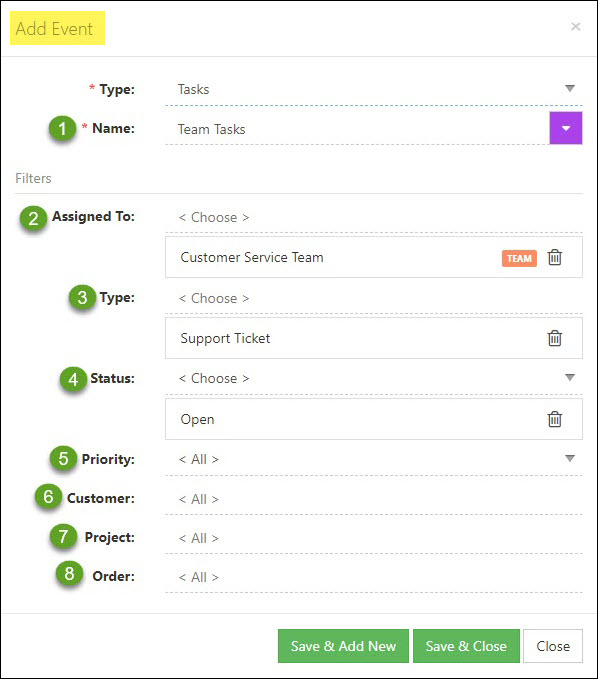This screenshot has width=598, height=679.
Task: Select the Customer Service Team text
Action: [x=252, y=257]
